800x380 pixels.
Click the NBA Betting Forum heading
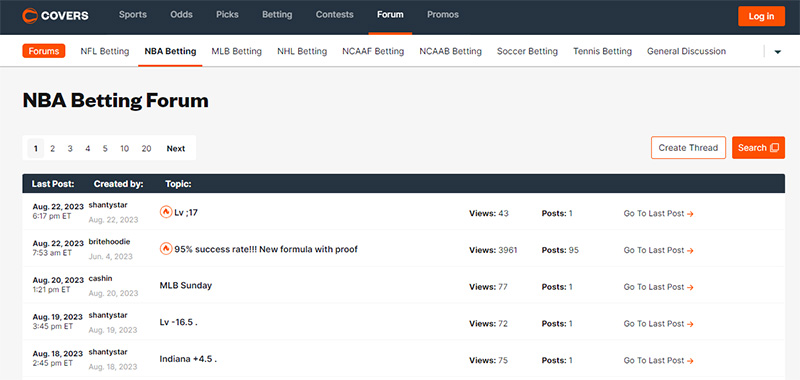tap(116, 100)
